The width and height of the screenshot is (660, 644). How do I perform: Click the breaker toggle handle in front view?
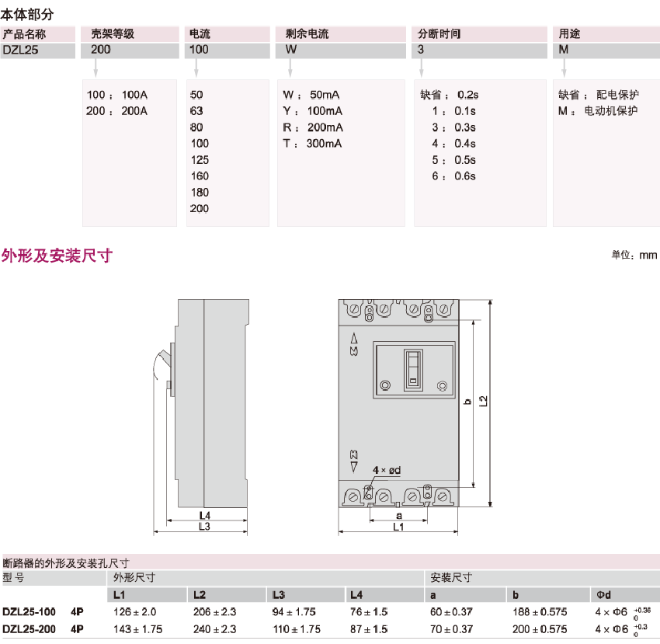(x=415, y=367)
